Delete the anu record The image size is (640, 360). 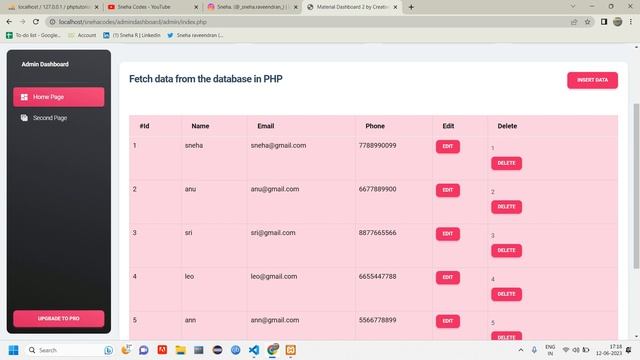[507, 207]
